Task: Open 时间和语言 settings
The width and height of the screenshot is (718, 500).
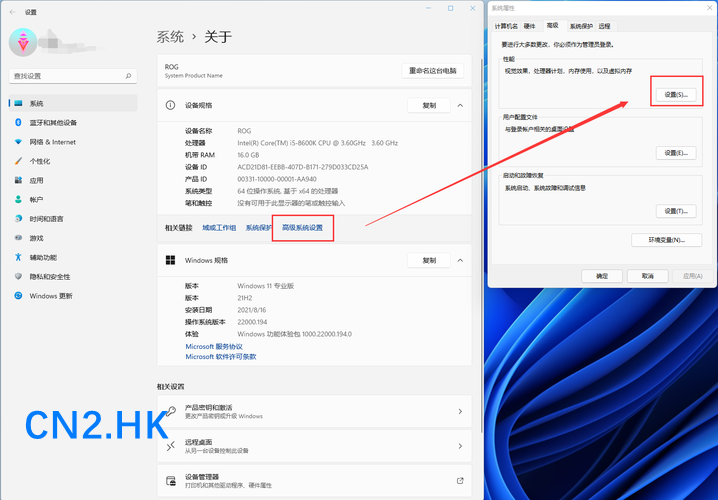Action: [x=73, y=218]
